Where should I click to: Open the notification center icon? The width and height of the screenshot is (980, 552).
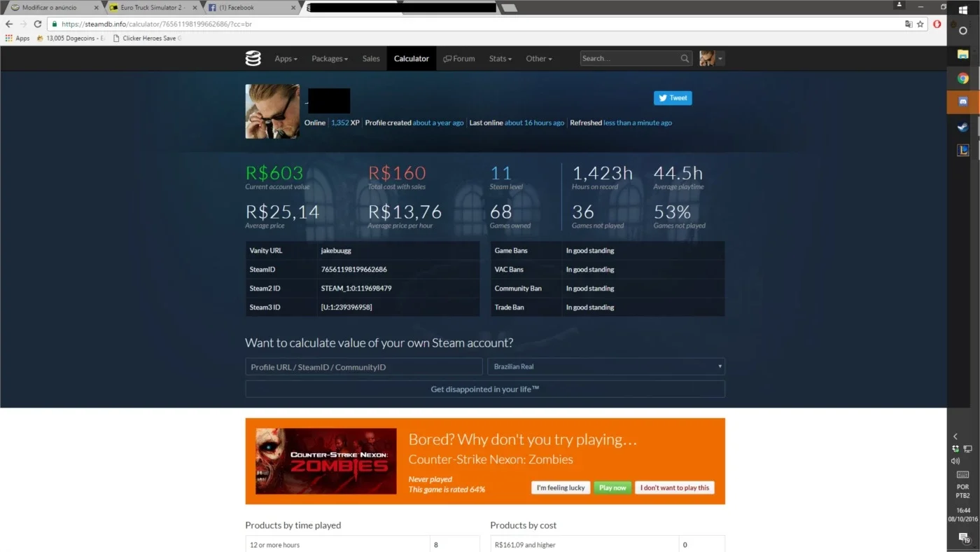point(964,537)
